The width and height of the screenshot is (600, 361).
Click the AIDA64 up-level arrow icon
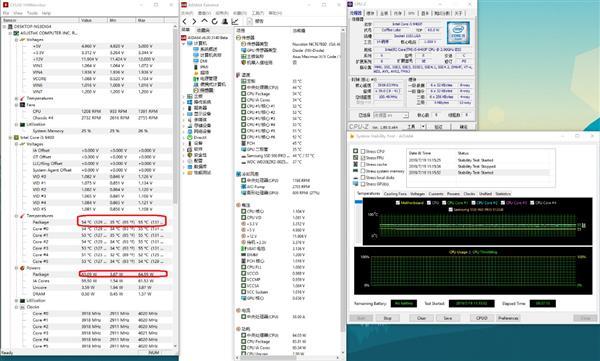[x=204, y=21]
